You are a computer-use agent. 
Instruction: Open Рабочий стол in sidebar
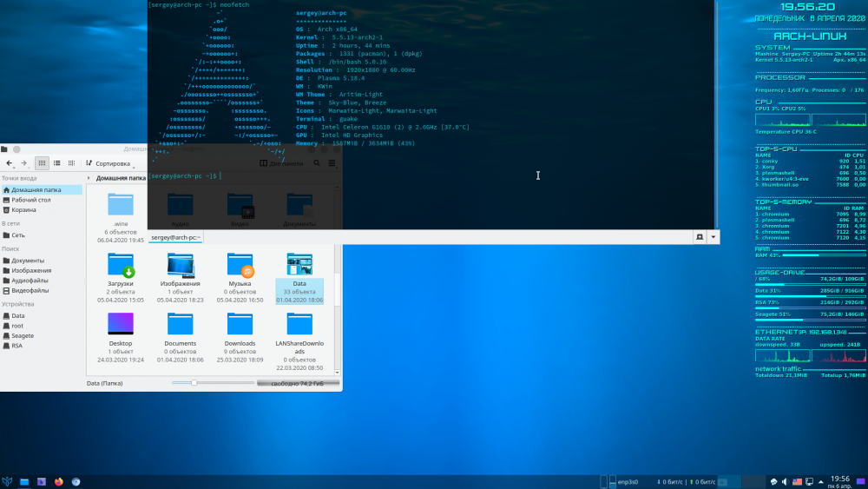(42, 200)
